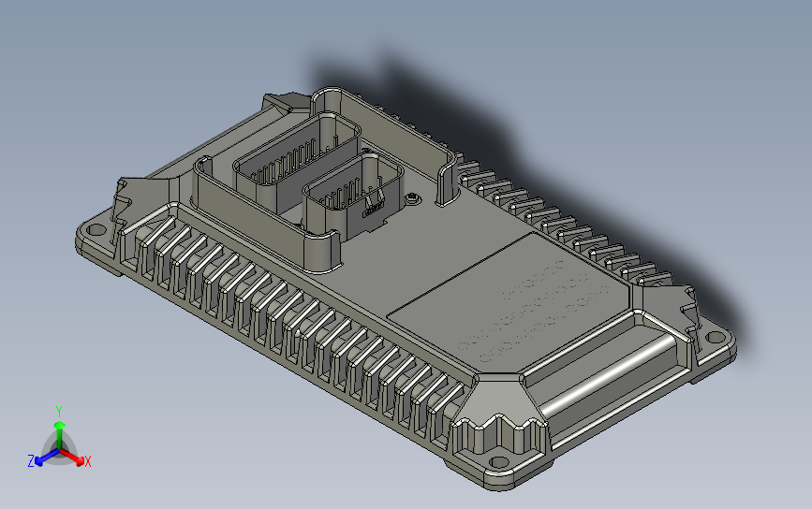Click the blue Z axis arrow on triad
812x509 pixels.
point(46,458)
